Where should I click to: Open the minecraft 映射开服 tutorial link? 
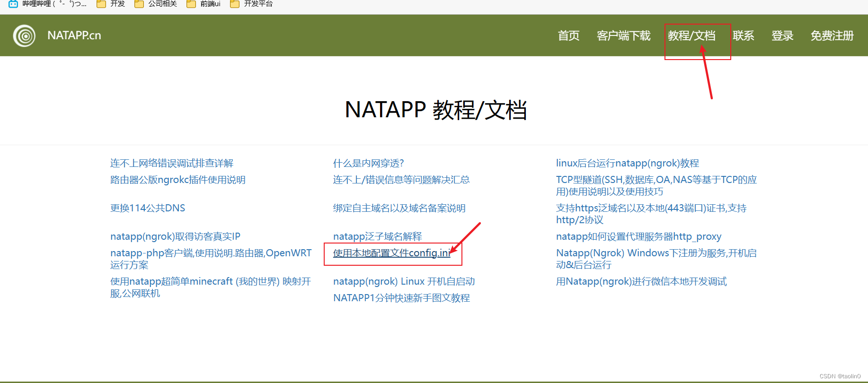(x=211, y=287)
